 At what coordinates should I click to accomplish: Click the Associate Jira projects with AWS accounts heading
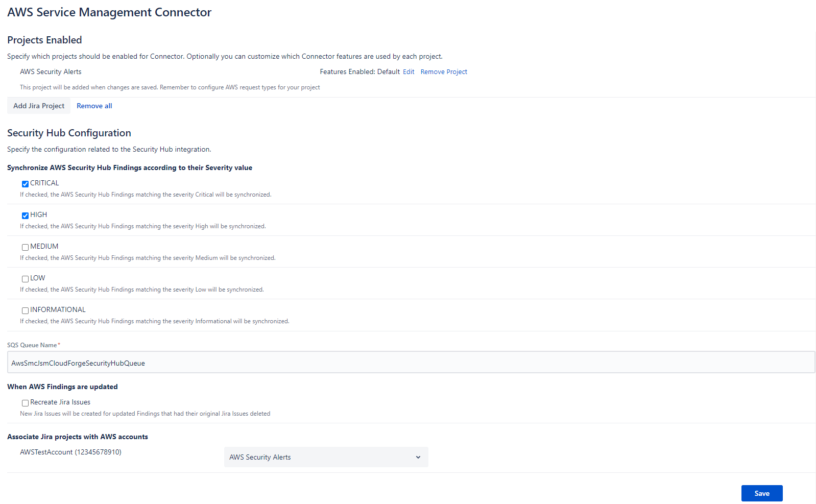click(x=78, y=437)
